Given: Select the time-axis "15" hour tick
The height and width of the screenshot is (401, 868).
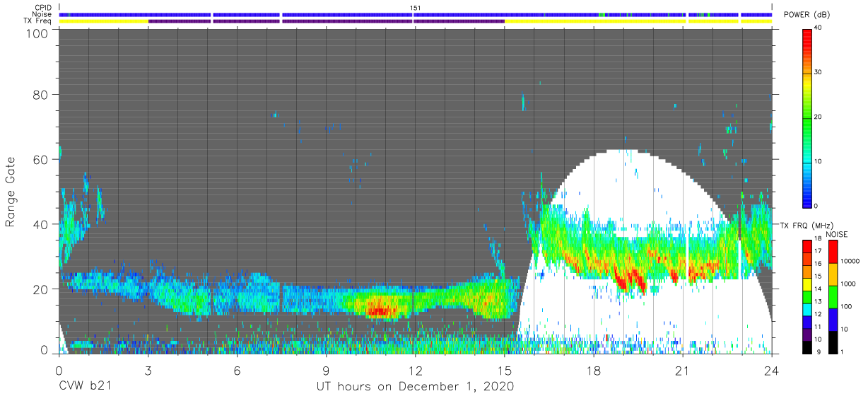Looking at the screenshot, I should click(x=505, y=371).
